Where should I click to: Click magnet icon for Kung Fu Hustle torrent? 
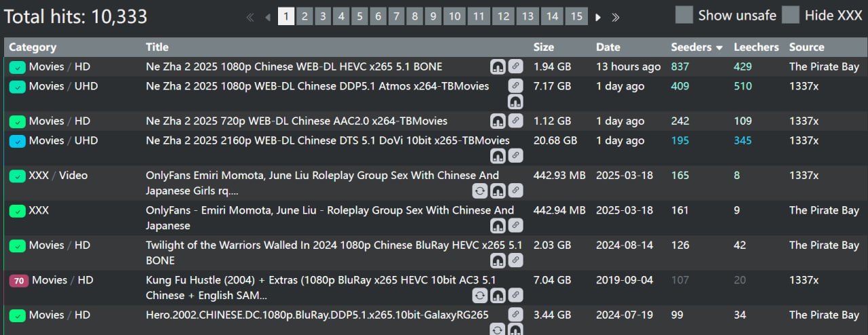coord(498,295)
